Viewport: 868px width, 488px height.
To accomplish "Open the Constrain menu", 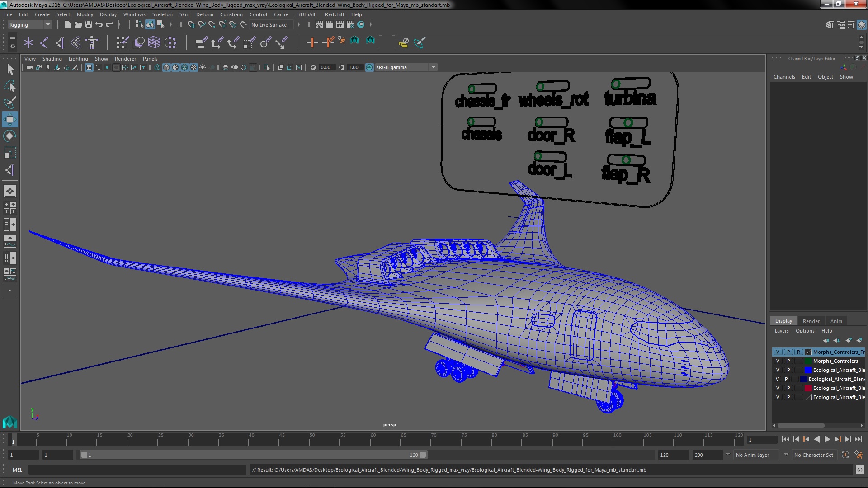I will pos(231,14).
